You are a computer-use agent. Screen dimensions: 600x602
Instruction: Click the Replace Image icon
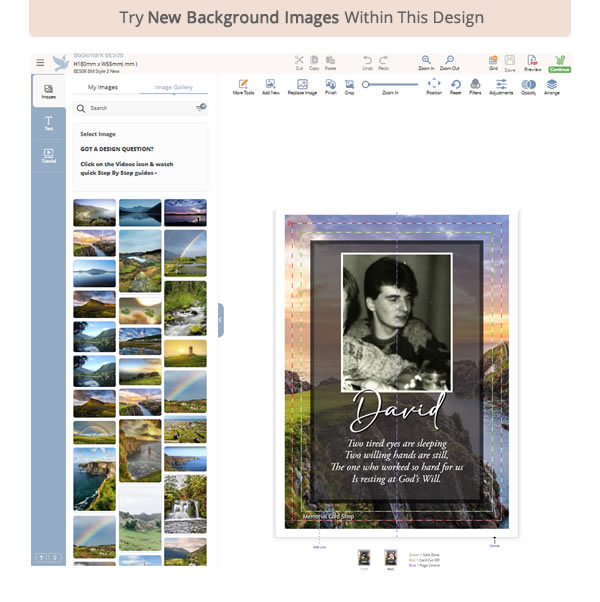[x=302, y=85]
